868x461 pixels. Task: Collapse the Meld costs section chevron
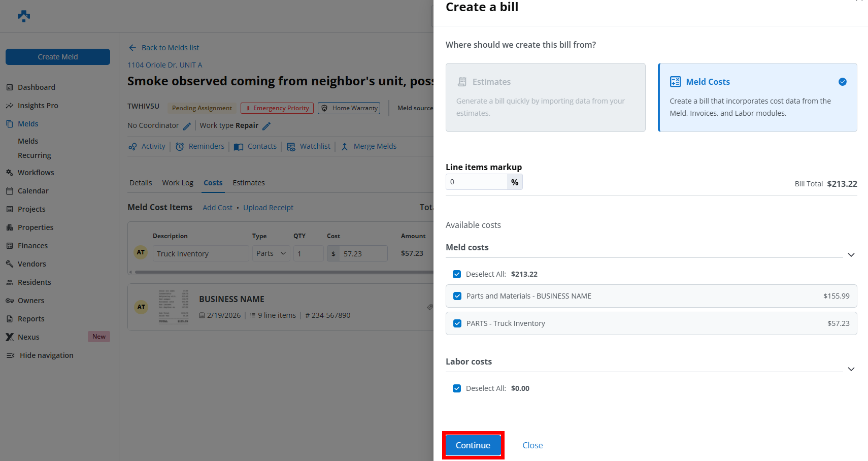[851, 255]
